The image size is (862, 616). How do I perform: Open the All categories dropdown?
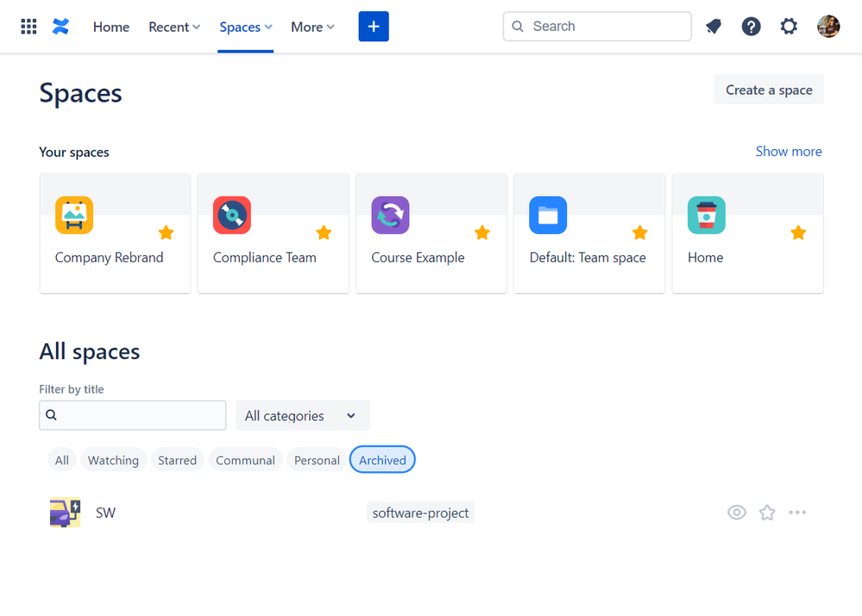(302, 416)
